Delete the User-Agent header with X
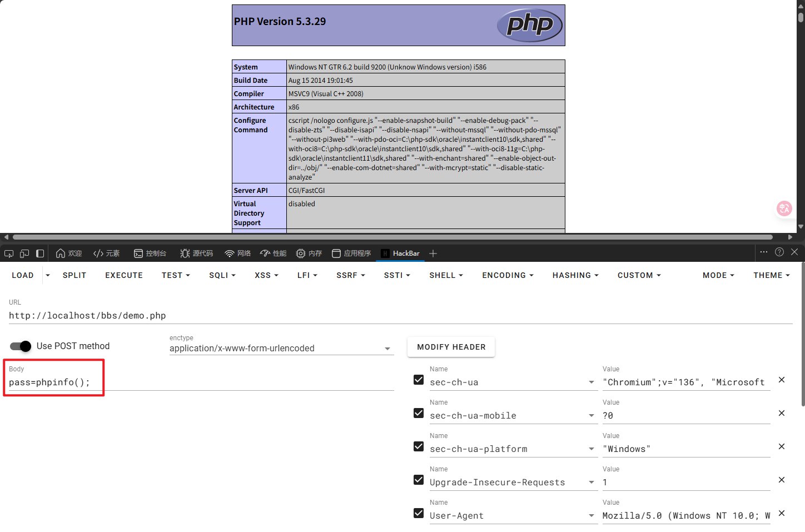 [782, 513]
